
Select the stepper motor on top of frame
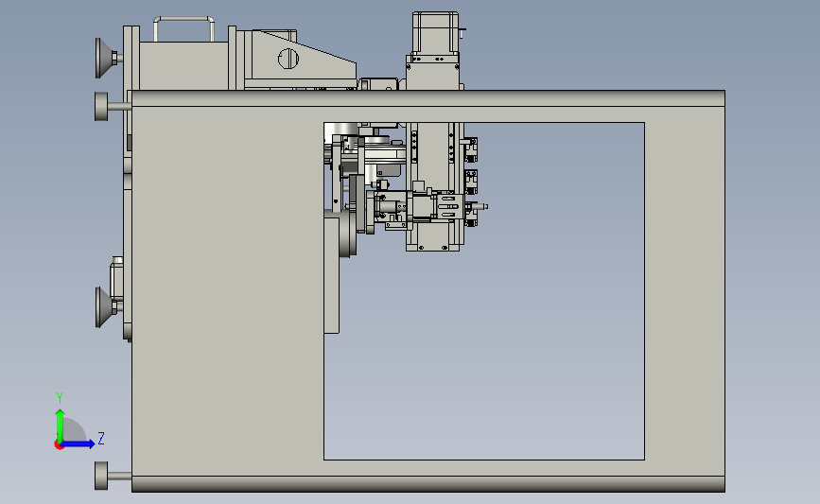[435, 31]
